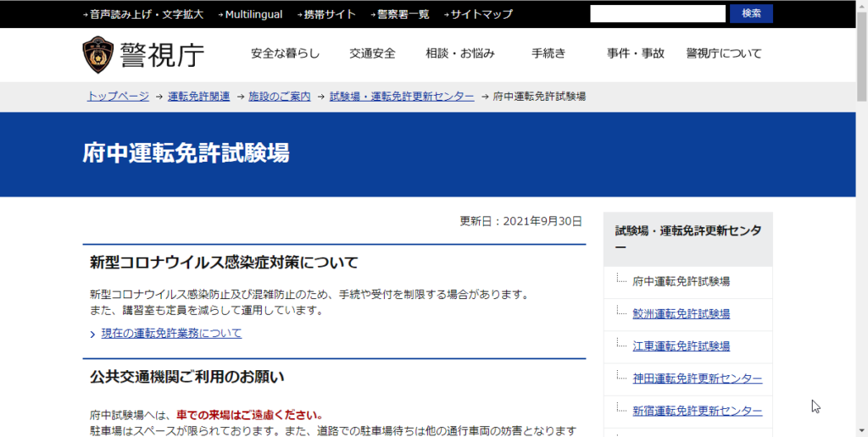Open 施設のご案内 breadcrumb link
The height and width of the screenshot is (437, 868).
pyautogui.click(x=280, y=97)
